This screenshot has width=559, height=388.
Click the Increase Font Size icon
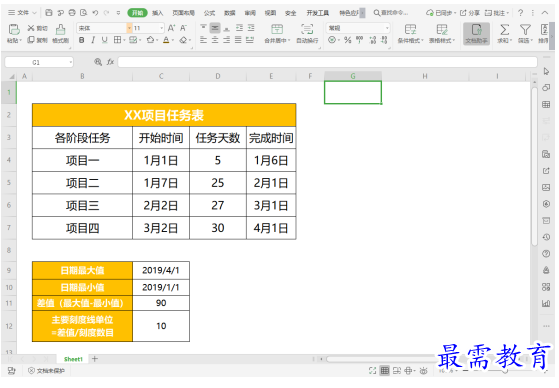coord(171,28)
